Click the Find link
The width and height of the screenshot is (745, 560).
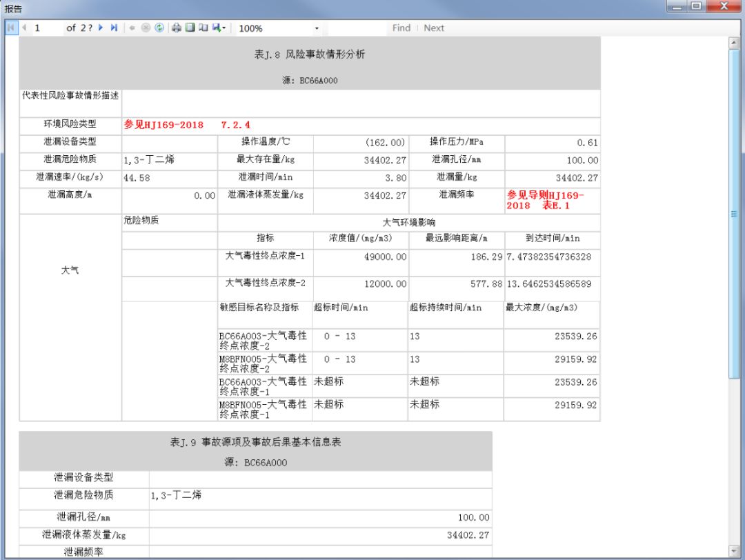(401, 28)
